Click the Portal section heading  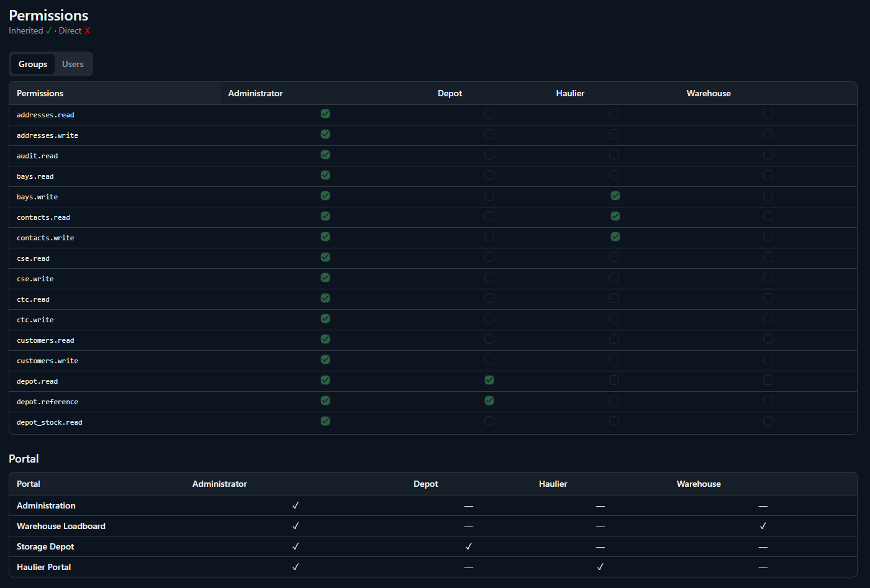[24, 459]
